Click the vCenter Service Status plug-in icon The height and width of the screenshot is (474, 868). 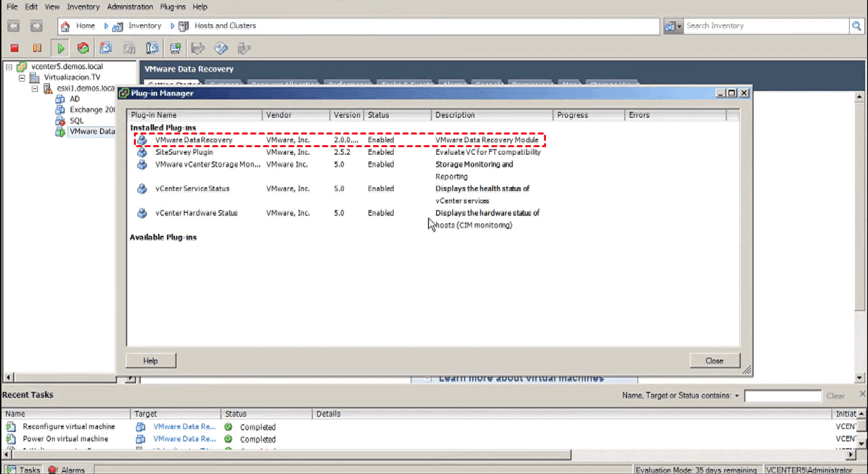(x=142, y=189)
